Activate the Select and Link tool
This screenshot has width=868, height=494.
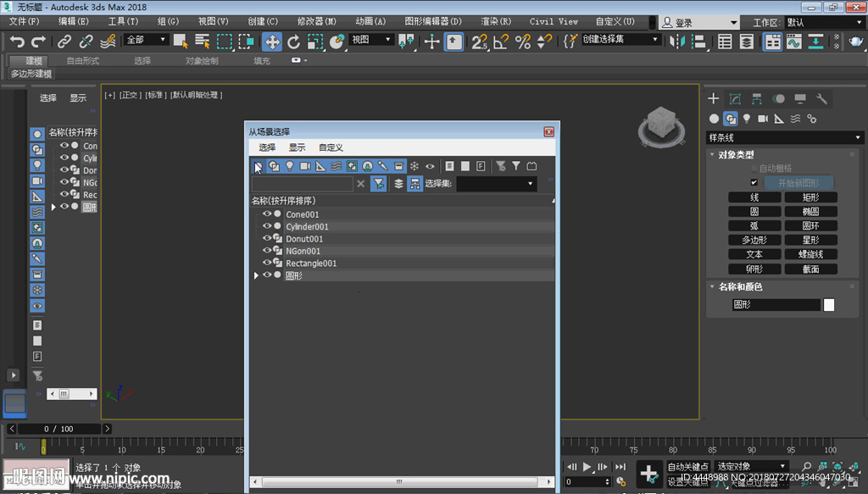[64, 42]
